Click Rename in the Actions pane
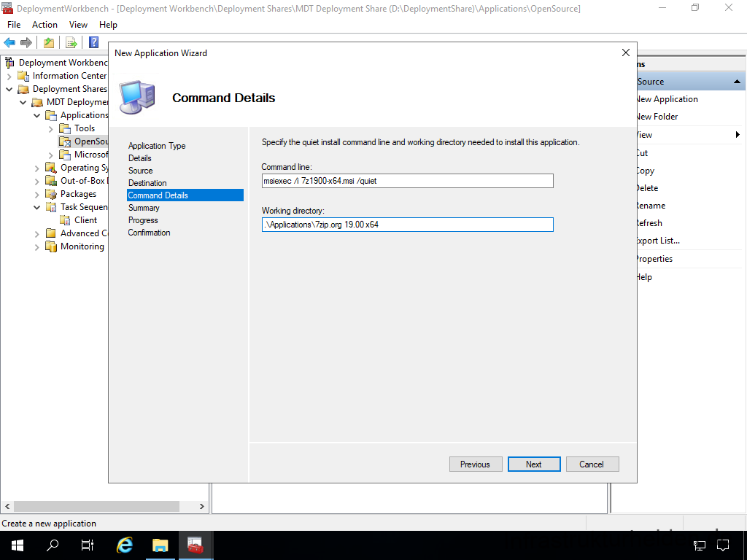This screenshot has height=560, width=747. [x=651, y=206]
